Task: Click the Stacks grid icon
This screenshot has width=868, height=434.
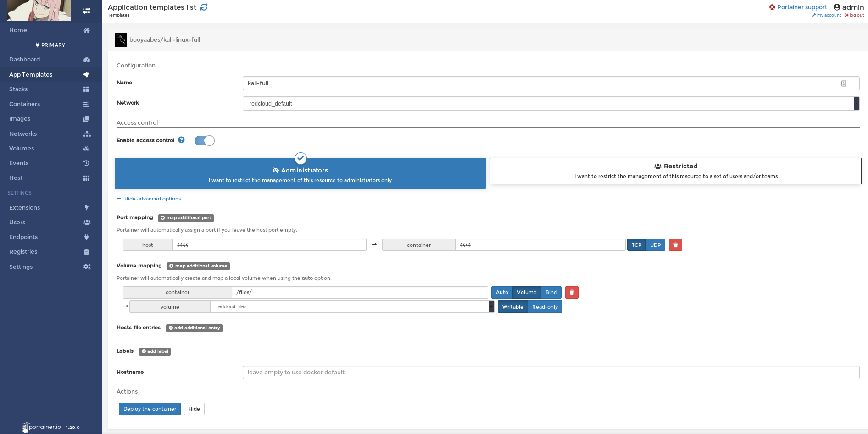Action: pyautogui.click(x=86, y=89)
